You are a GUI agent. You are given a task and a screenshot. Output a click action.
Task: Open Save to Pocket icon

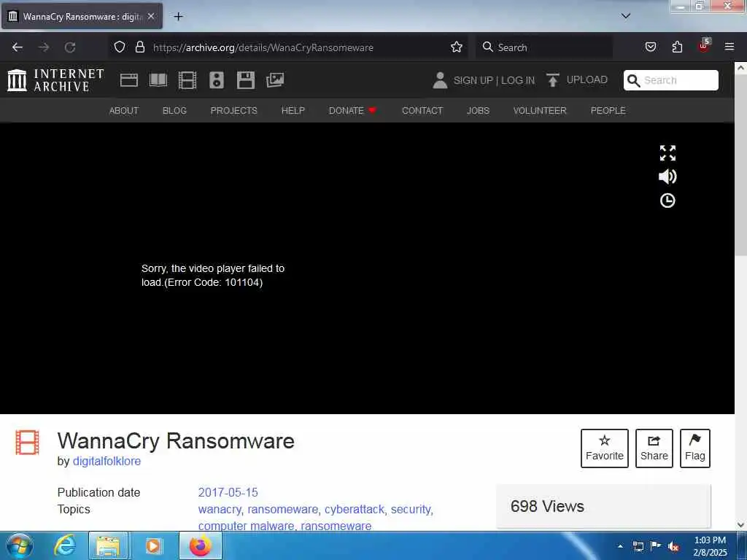650,47
